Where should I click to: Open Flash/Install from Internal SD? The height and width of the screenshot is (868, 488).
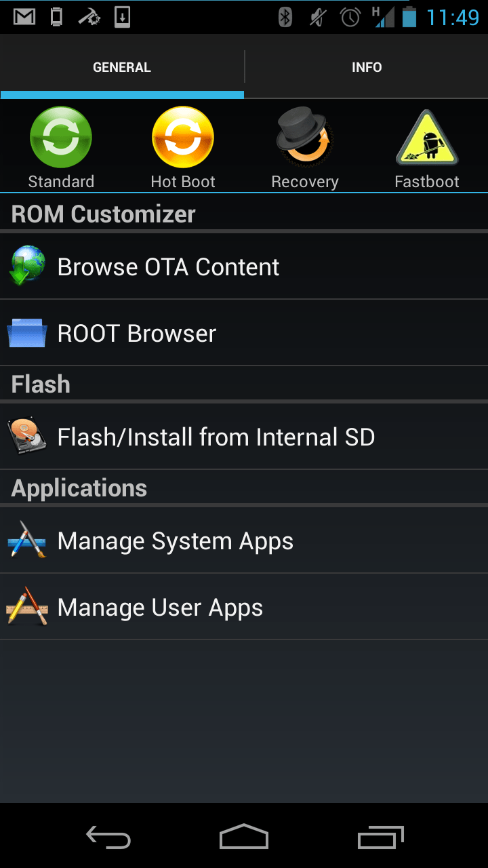coord(216,437)
